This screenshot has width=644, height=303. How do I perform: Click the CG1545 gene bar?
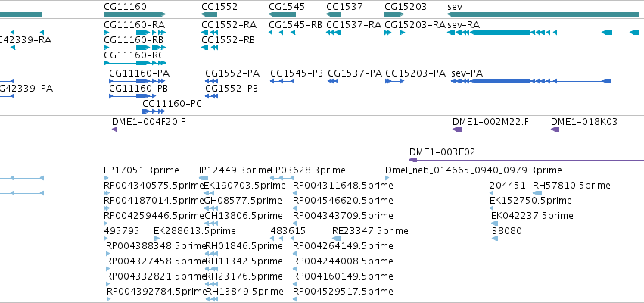(282, 14)
